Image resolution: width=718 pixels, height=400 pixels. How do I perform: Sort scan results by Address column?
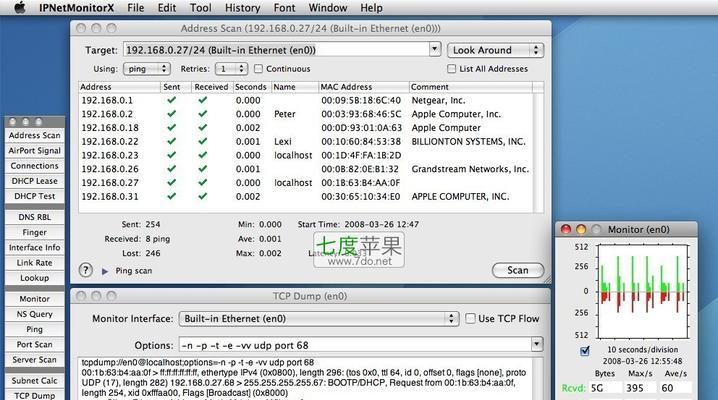[x=119, y=87]
